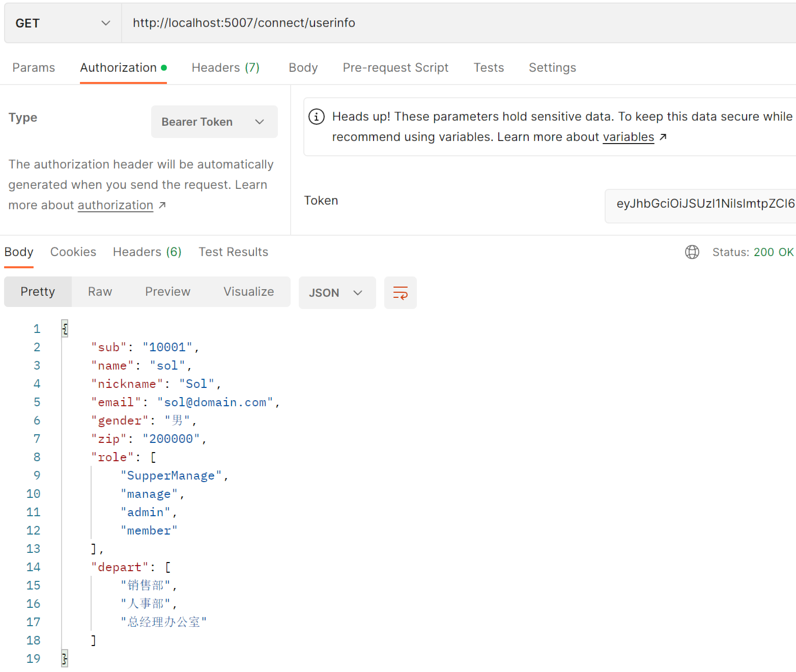
Task: Click line number 19 in gutter
Action: (34, 659)
